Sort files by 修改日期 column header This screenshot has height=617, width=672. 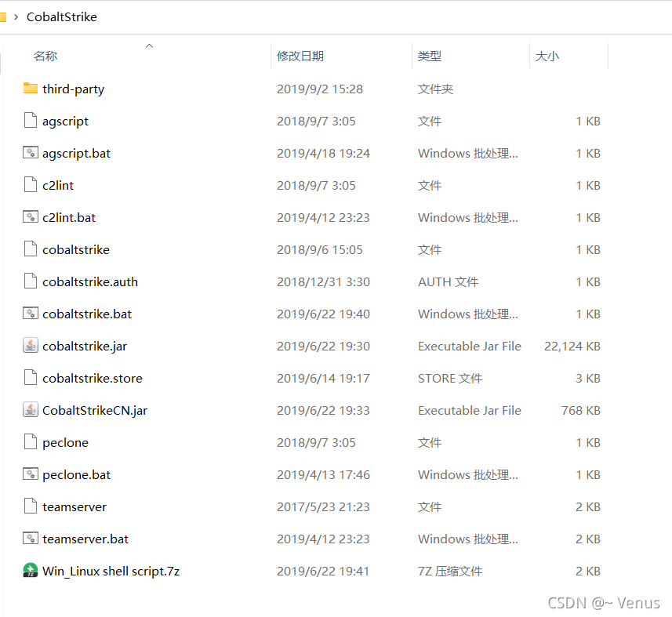pyautogui.click(x=300, y=56)
